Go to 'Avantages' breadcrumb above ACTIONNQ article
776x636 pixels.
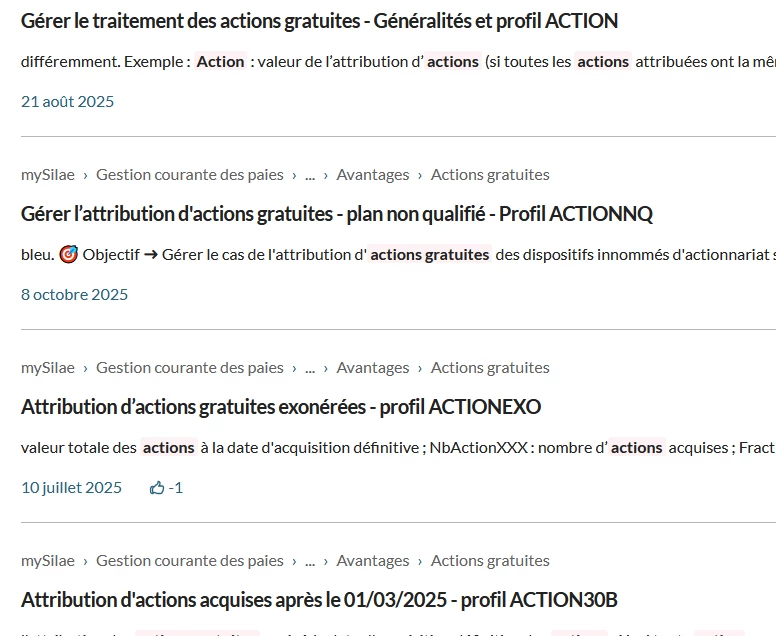point(372,175)
